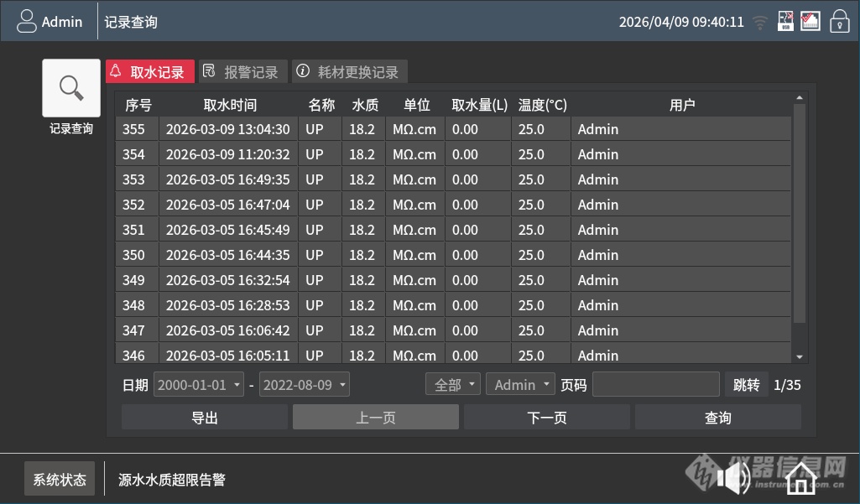Click the 下一页 next page button
Screen dimensions: 860x504
coord(547,418)
